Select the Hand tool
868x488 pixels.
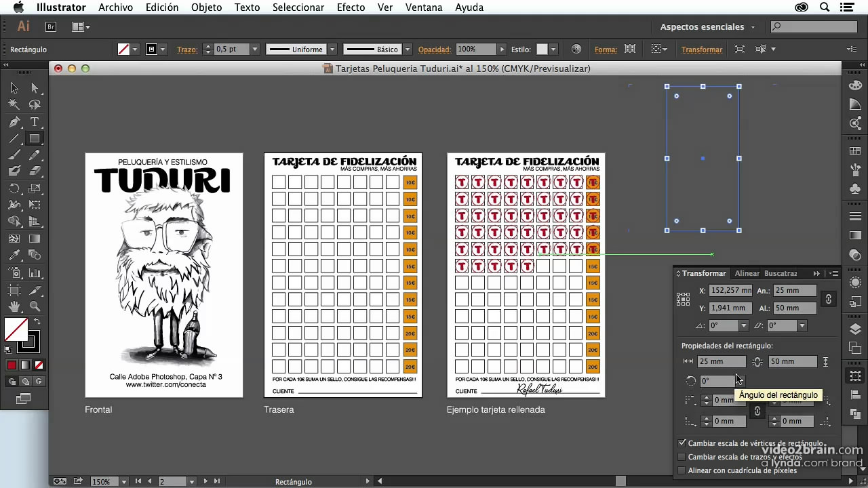pyautogui.click(x=14, y=306)
